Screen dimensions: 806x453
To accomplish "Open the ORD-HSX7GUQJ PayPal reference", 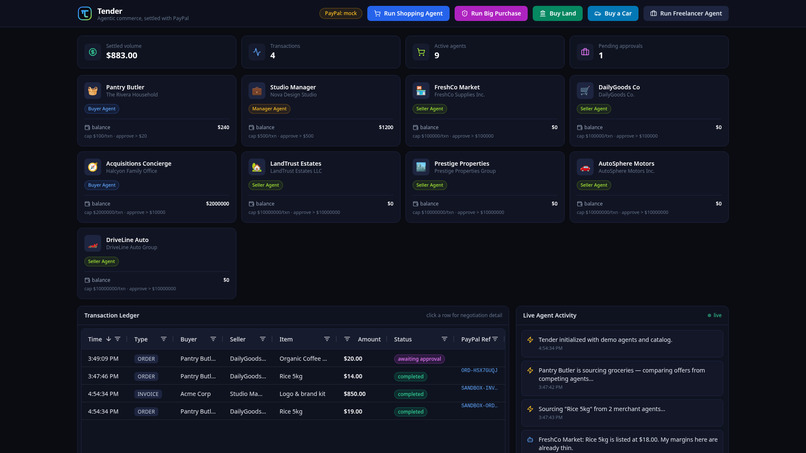I will pyautogui.click(x=479, y=370).
